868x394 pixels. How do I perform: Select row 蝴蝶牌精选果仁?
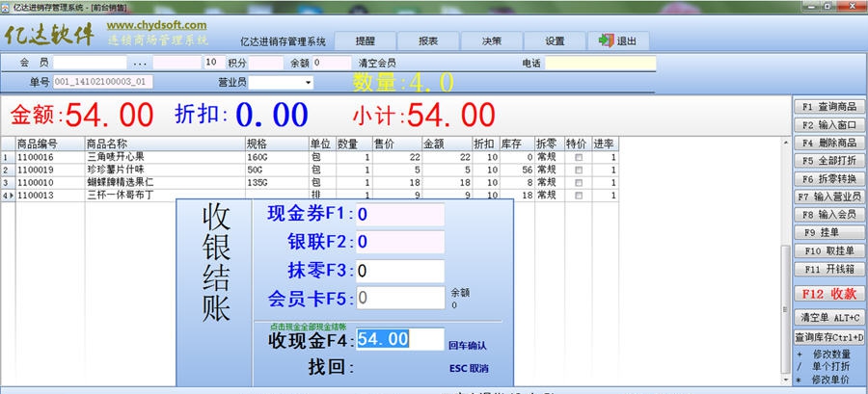pos(310,183)
